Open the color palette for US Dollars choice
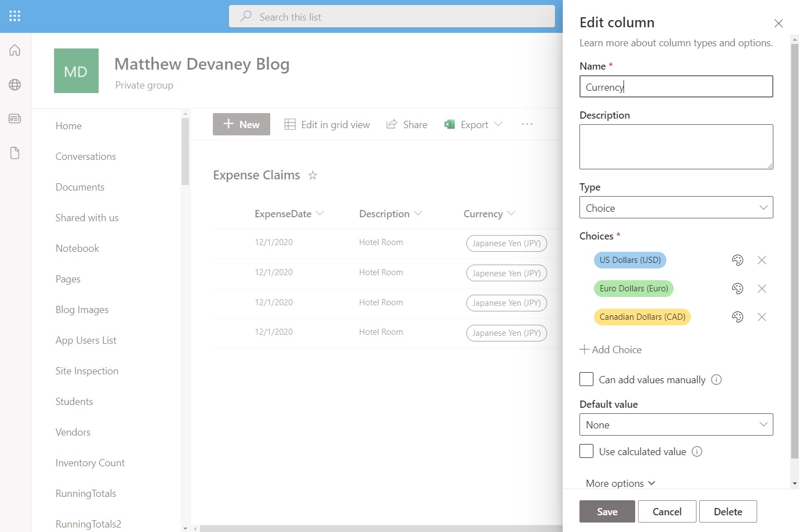The image size is (799, 532). point(737,260)
